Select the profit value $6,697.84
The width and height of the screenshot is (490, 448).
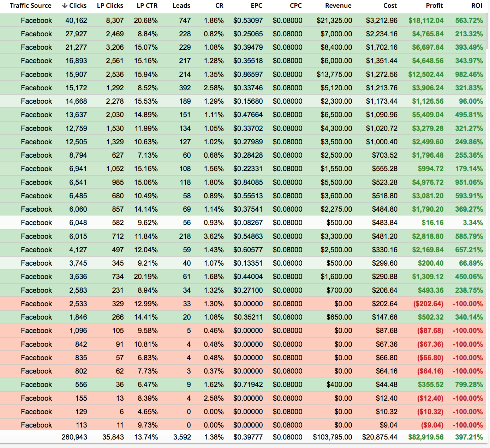[x=428, y=47]
